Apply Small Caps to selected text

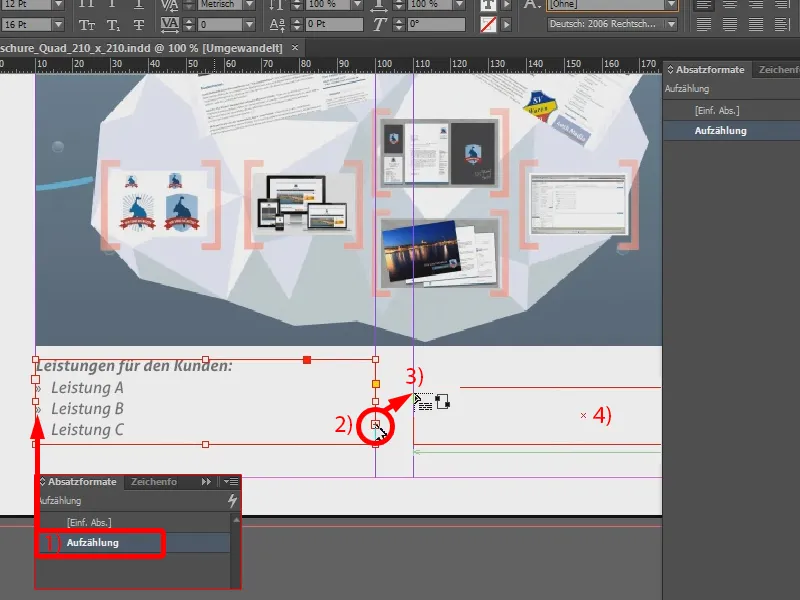[87, 24]
